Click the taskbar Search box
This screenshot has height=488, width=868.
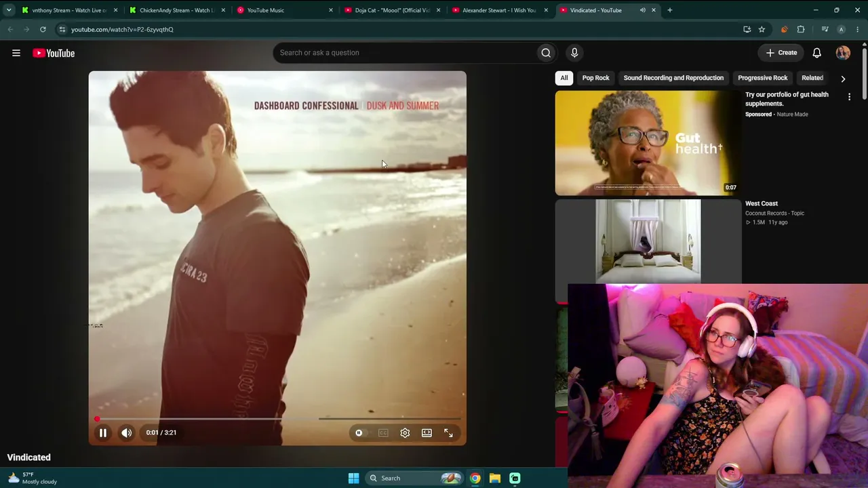click(413, 478)
